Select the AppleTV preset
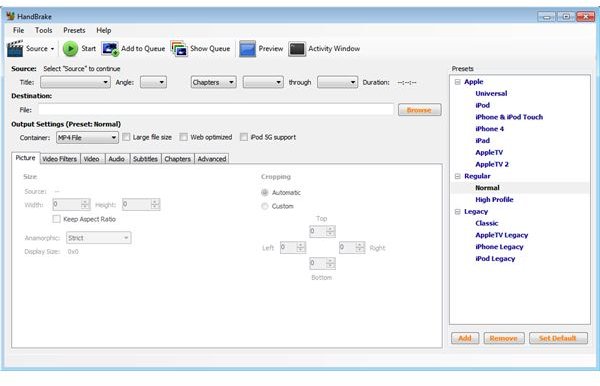Viewport: 600px width, 386px height. coord(489,153)
